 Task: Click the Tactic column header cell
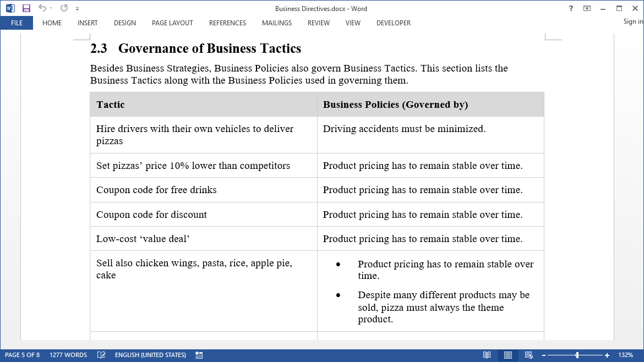point(204,105)
